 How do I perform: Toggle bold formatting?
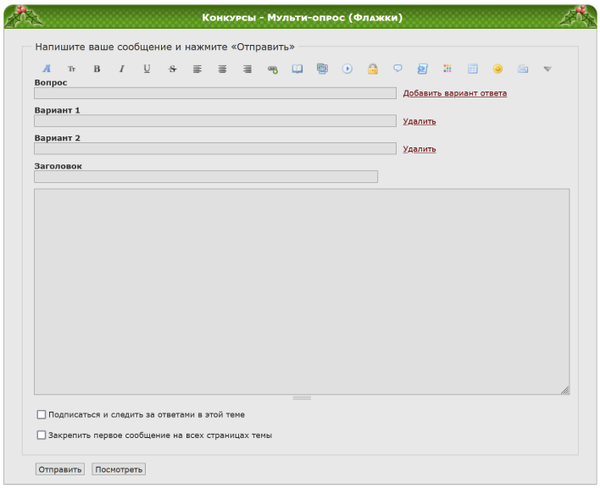click(x=97, y=69)
